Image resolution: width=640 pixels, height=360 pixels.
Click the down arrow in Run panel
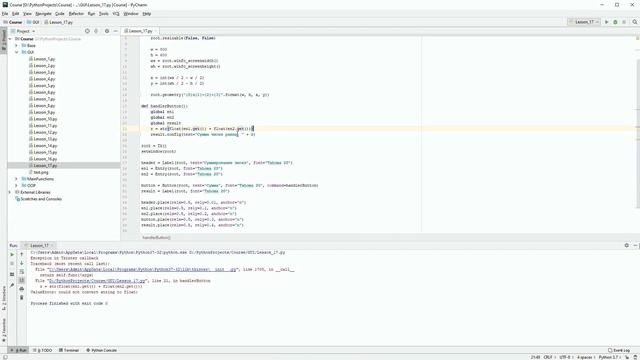[x=22, y=263]
